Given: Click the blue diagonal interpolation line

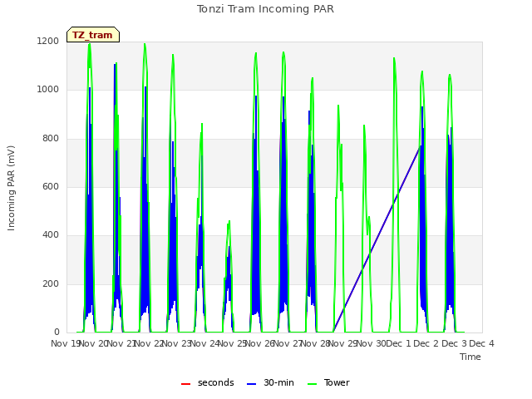Looking at the screenshot, I should click(377, 239).
